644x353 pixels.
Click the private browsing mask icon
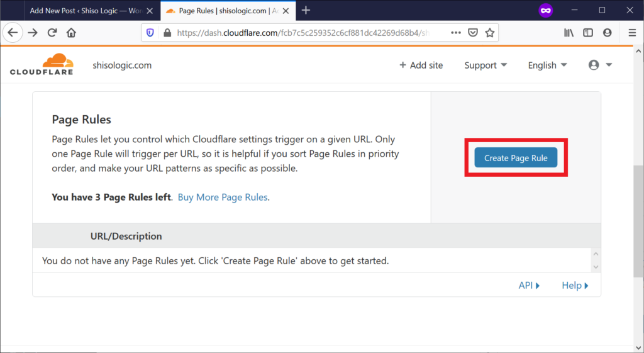(545, 11)
